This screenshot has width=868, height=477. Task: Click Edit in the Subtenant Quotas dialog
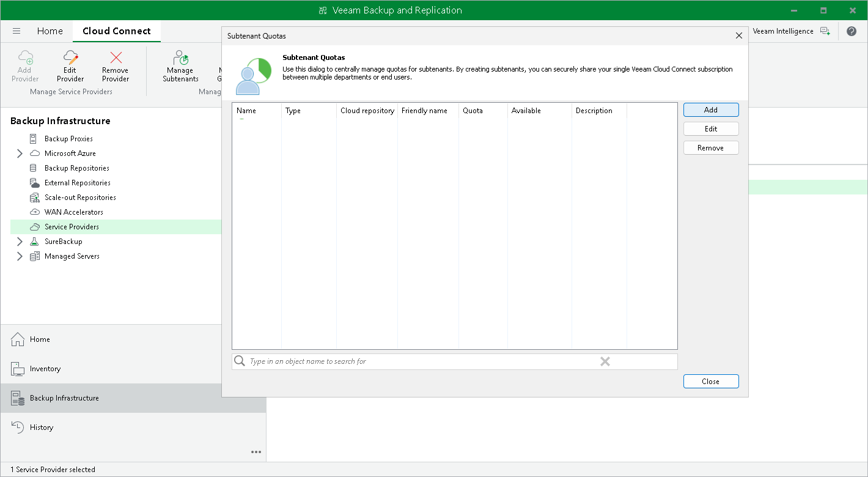(x=711, y=129)
